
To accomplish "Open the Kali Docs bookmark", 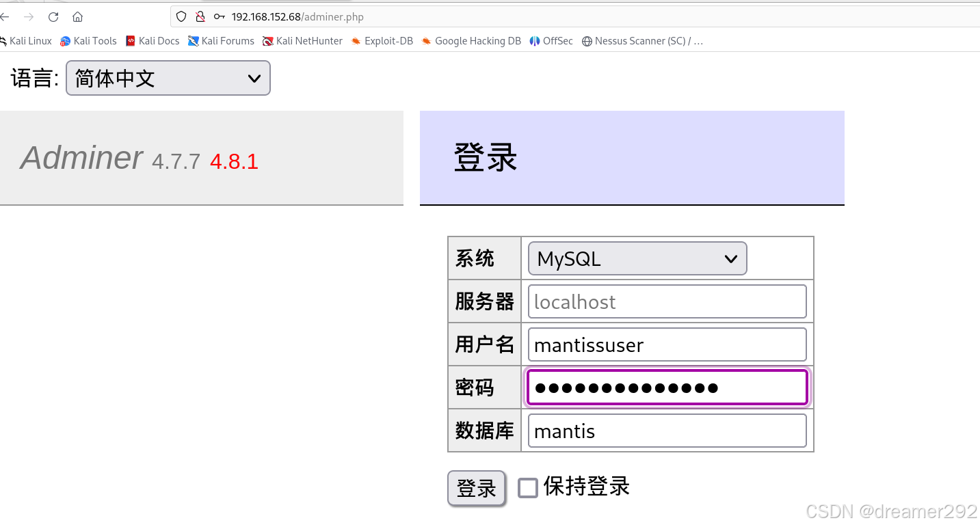I will click(153, 41).
